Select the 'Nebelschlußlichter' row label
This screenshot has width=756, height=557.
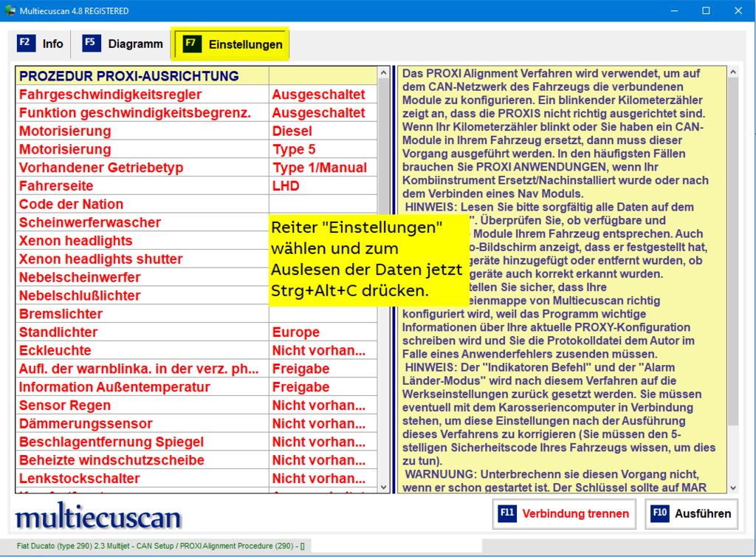80,296
